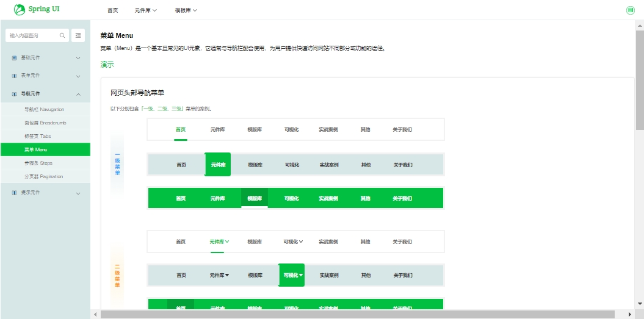Open 分页器 Pagination sidebar item

coord(43,176)
